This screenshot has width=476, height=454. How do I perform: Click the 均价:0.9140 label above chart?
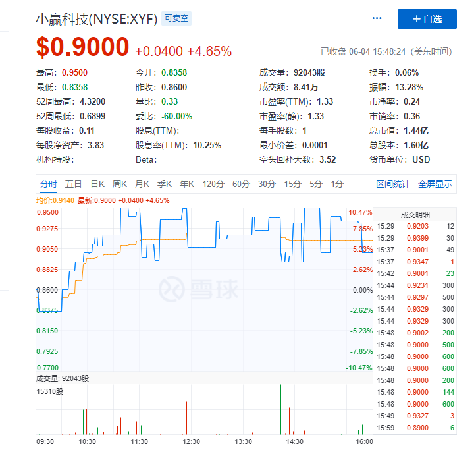[55, 200]
